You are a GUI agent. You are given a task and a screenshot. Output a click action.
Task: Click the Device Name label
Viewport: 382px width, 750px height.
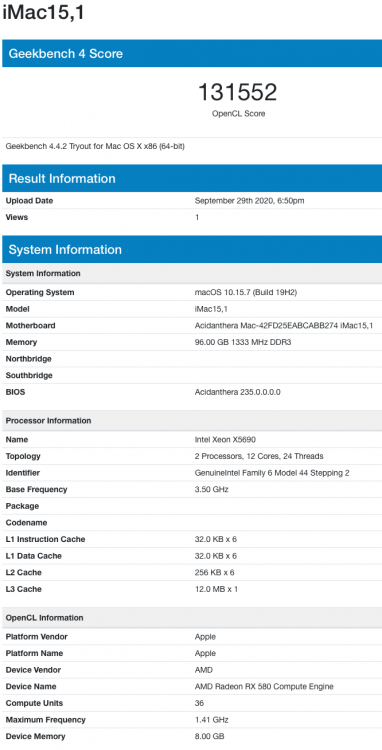[x=31, y=686]
